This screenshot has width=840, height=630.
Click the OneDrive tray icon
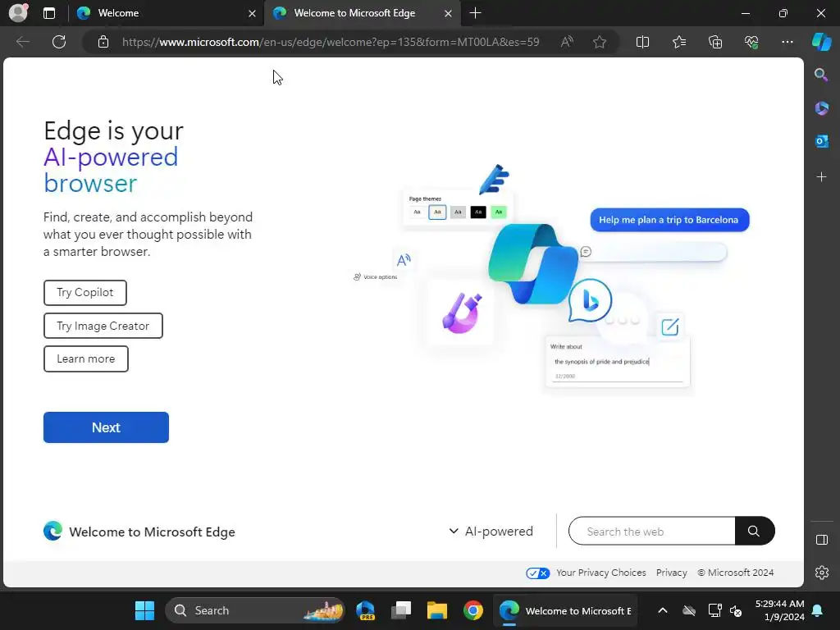click(x=689, y=610)
